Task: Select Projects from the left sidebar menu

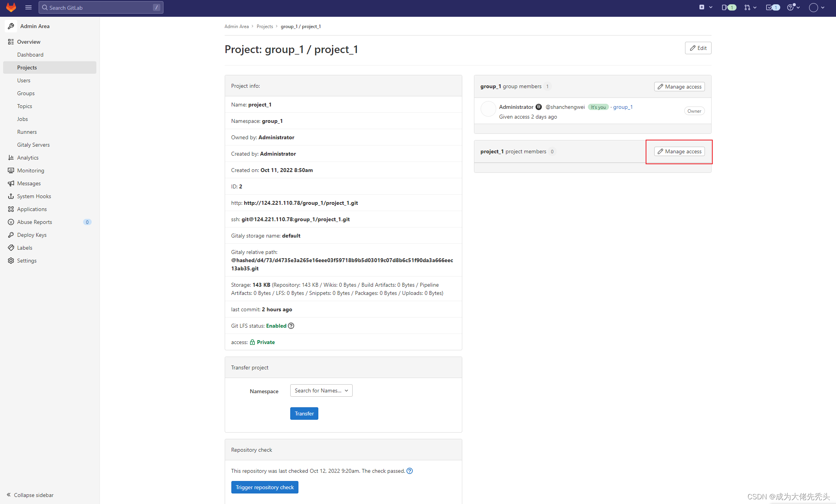Action: coord(27,67)
